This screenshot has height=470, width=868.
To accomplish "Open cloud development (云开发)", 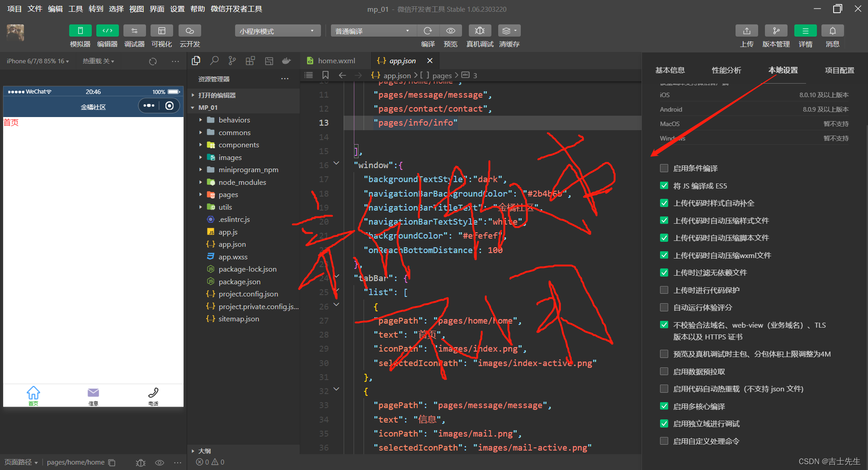I will click(189, 31).
